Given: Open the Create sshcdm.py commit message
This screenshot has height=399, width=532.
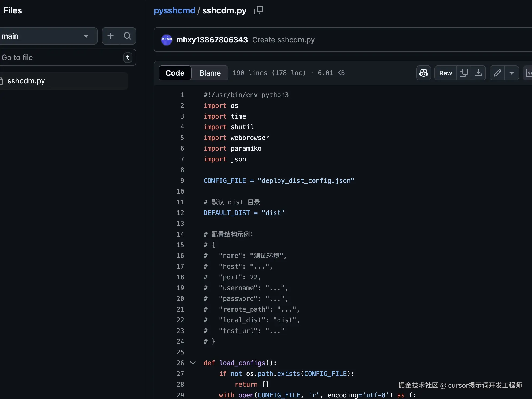Looking at the screenshot, I should [x=283, y=40].
